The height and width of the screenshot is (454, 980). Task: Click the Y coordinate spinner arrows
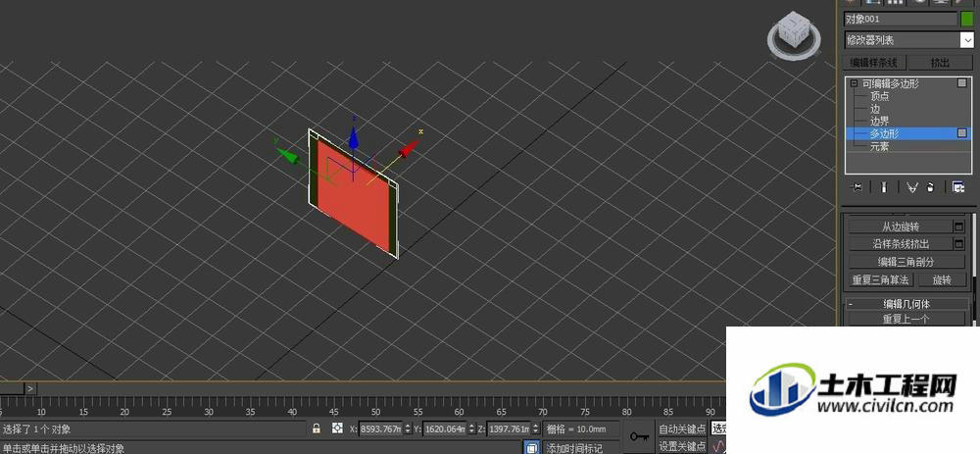pyautogui.click(x=472, y=429)
